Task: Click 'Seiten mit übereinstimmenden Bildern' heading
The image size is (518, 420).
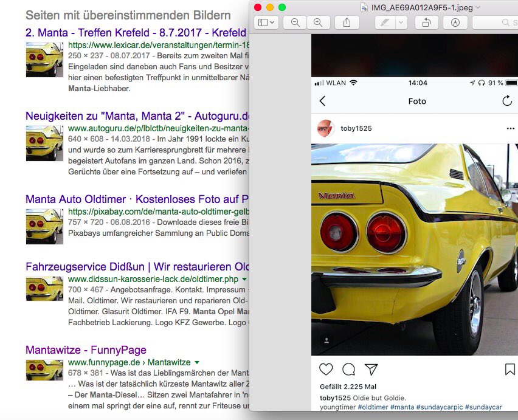Action: [x=128, y=15]
